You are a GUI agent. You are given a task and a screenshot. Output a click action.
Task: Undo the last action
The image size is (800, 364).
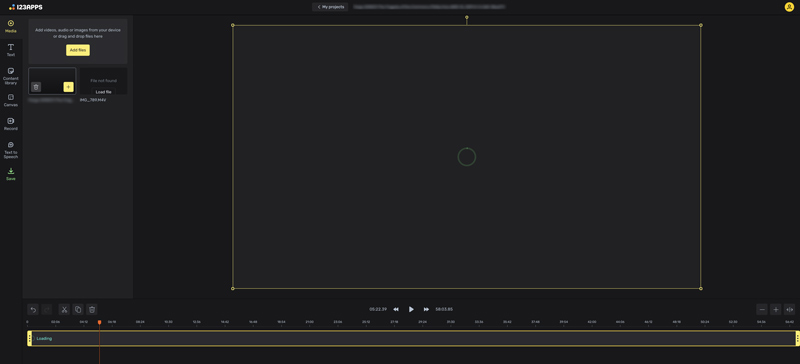tap(33, 309)
